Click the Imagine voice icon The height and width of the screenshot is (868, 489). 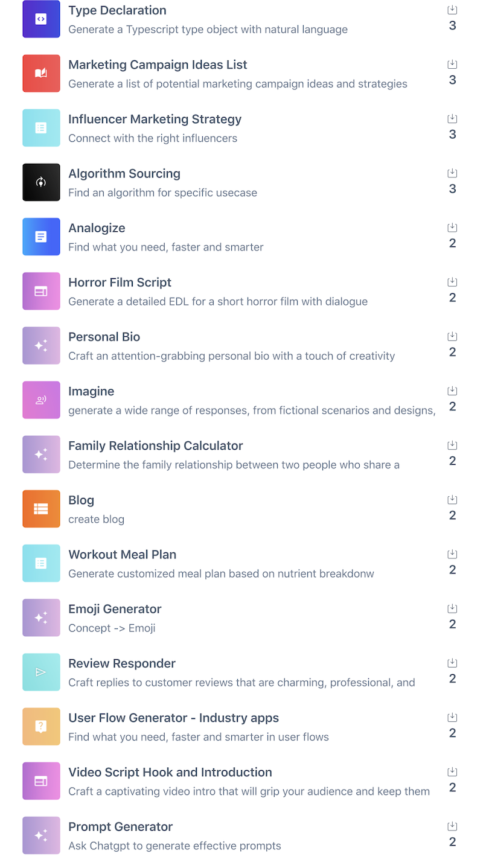coord(41,400)
